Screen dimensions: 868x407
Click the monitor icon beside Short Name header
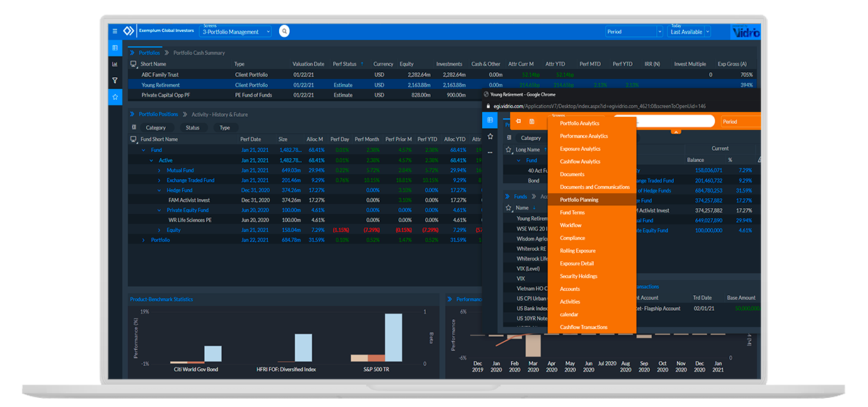[134, 64]
